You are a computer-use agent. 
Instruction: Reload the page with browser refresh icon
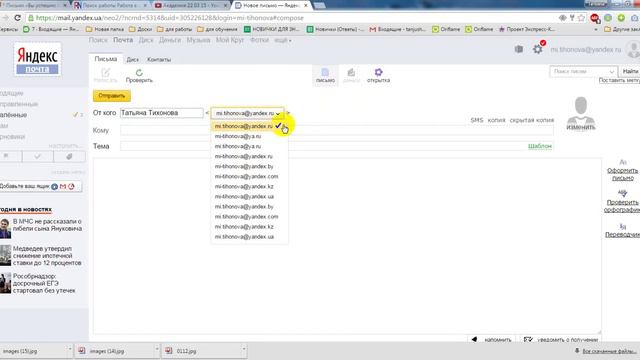coord(17,18)
